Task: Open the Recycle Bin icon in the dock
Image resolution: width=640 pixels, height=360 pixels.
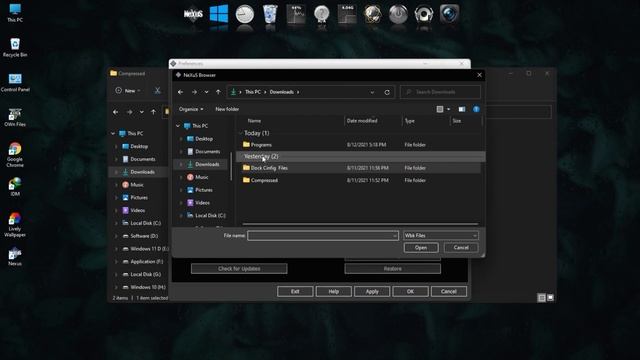Action: [x=270, y=14]
